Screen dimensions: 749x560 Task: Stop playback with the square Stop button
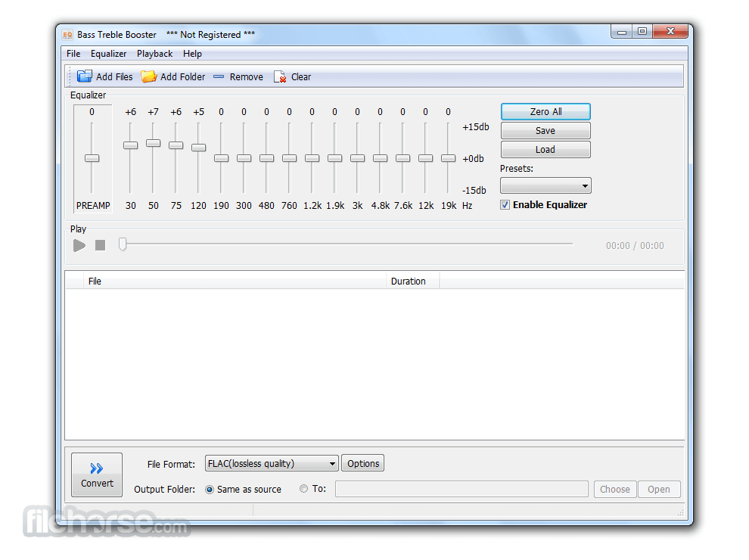tap(101, 246)
